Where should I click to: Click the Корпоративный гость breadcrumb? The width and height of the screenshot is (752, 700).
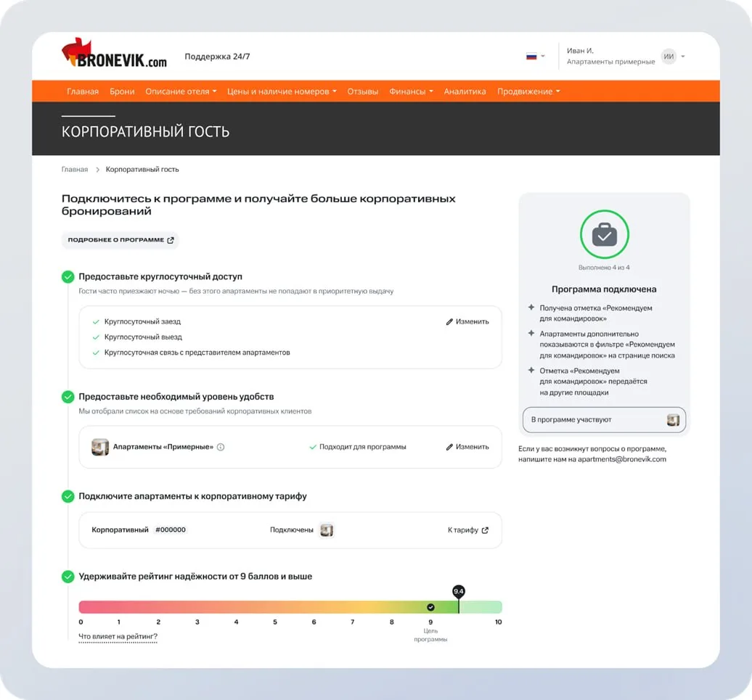142,170
